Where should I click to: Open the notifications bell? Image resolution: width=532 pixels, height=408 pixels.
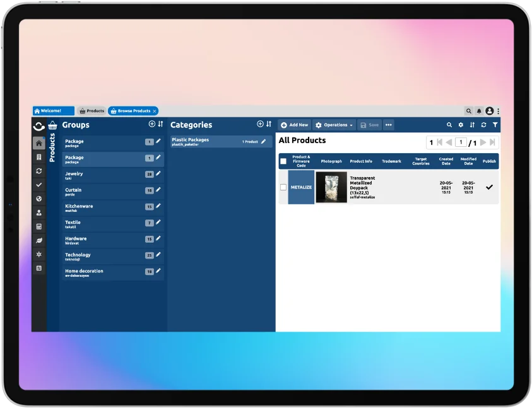coord(479,111)
